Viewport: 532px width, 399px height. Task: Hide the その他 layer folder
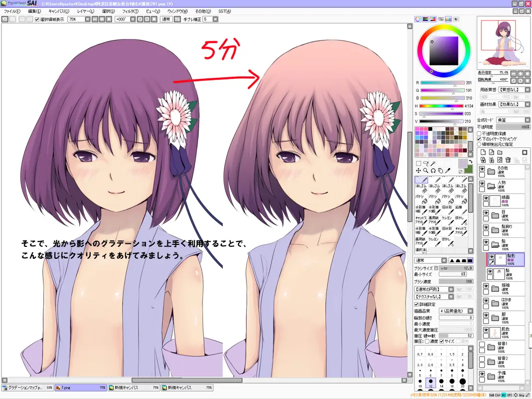(482, 169)
